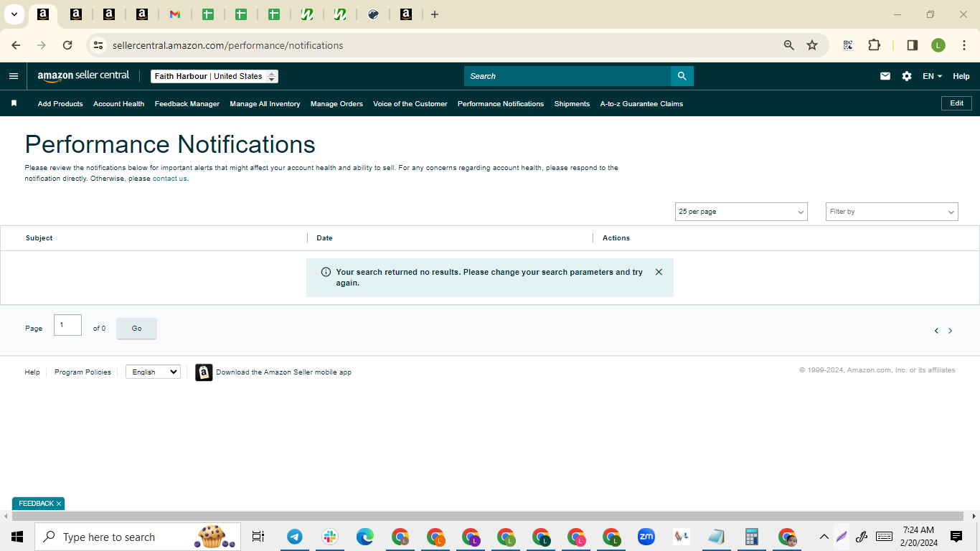
Task: Click the bookmark icon in the favorites bar
Action: click(14, 103)
